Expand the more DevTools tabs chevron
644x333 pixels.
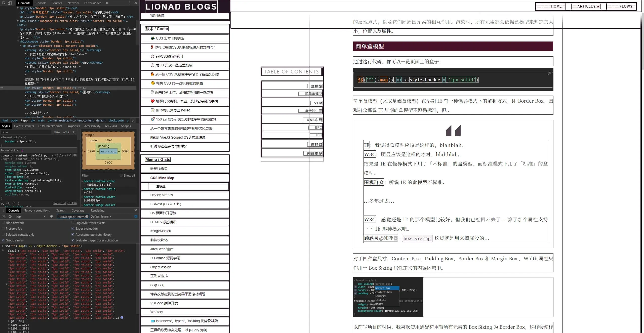tap(107, 3)
